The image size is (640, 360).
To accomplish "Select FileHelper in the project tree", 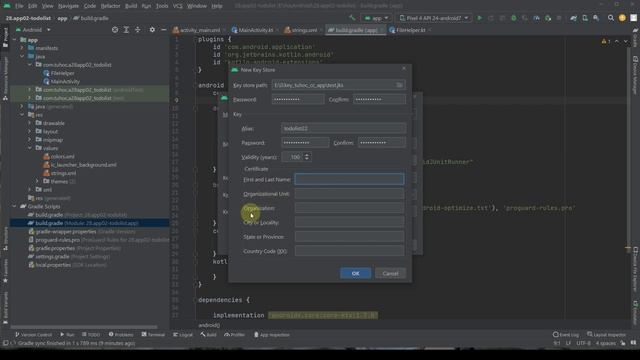I will click(62, 73).
